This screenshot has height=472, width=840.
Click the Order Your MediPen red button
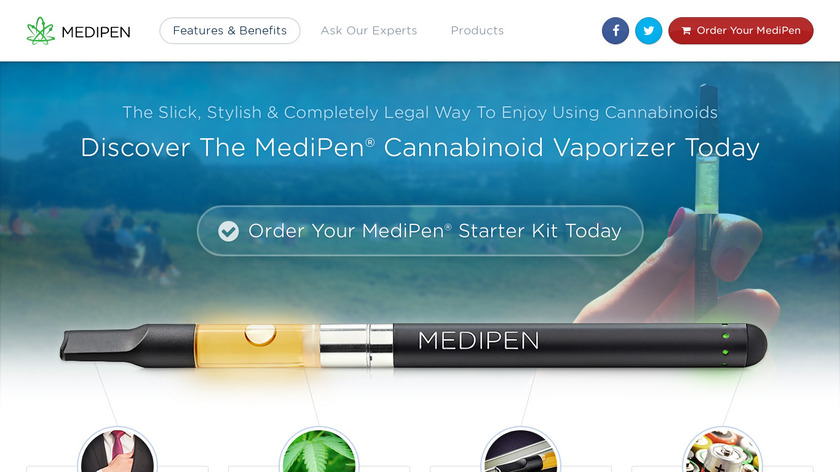[x=741, y=31]
